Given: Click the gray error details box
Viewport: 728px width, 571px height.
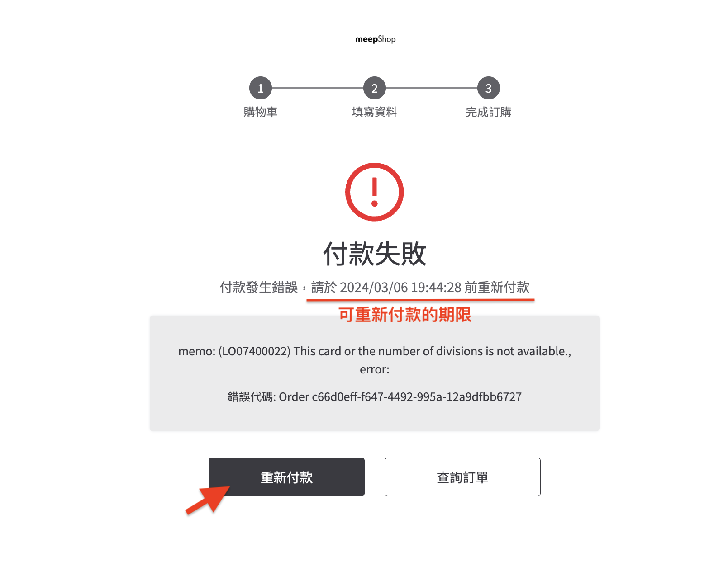Looking at the screenshot, I should pos(375,373).
